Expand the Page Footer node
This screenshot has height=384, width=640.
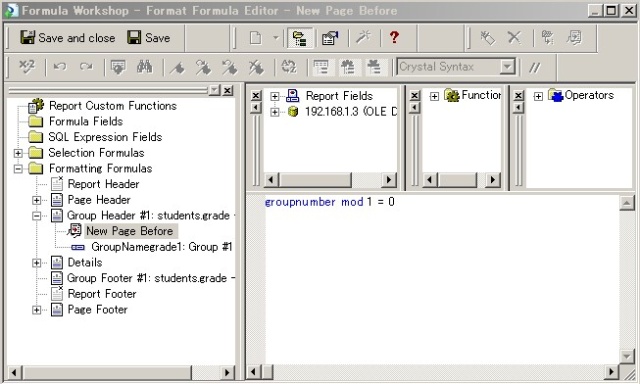[x=36, y=310]
